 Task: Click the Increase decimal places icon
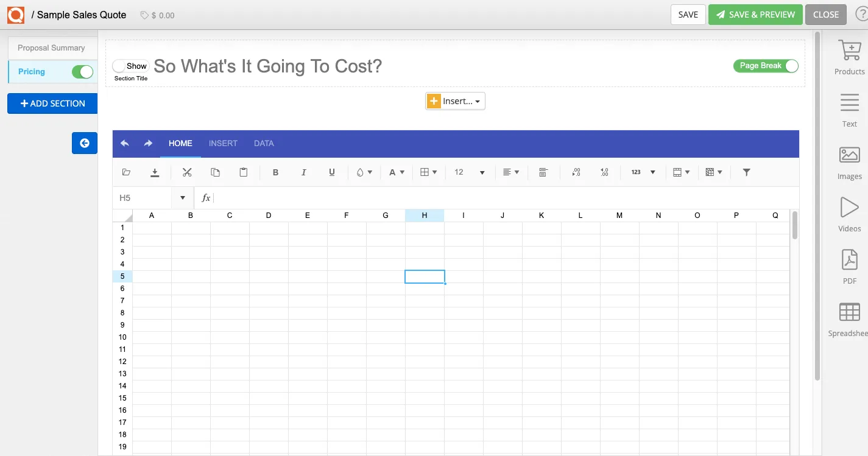(604, 172)
